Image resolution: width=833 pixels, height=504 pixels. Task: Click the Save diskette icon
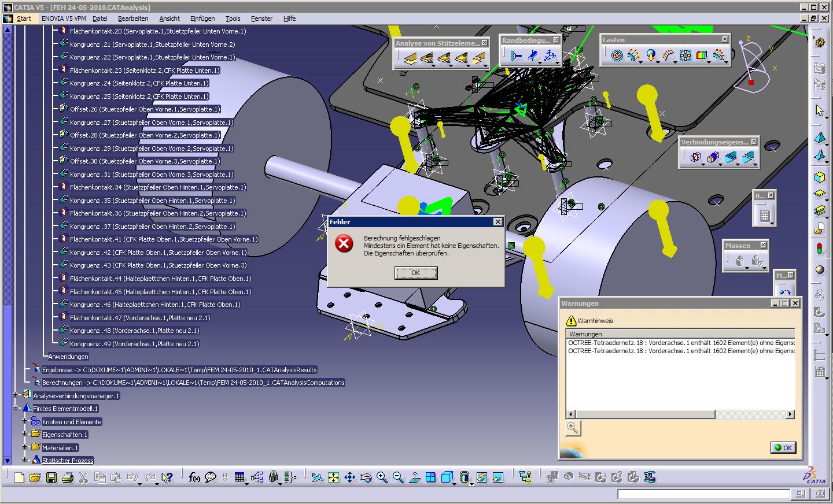pyautogui.click(x=51, y=477)
